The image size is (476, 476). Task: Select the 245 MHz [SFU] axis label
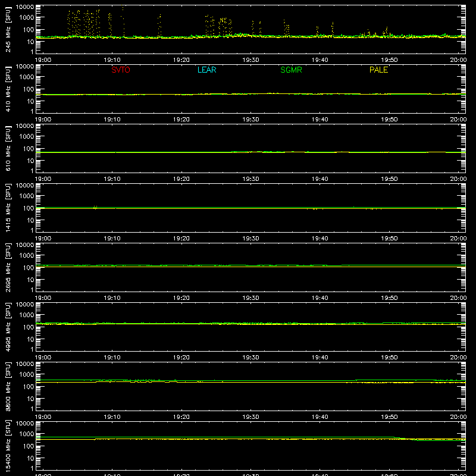(x=8, y=29)
